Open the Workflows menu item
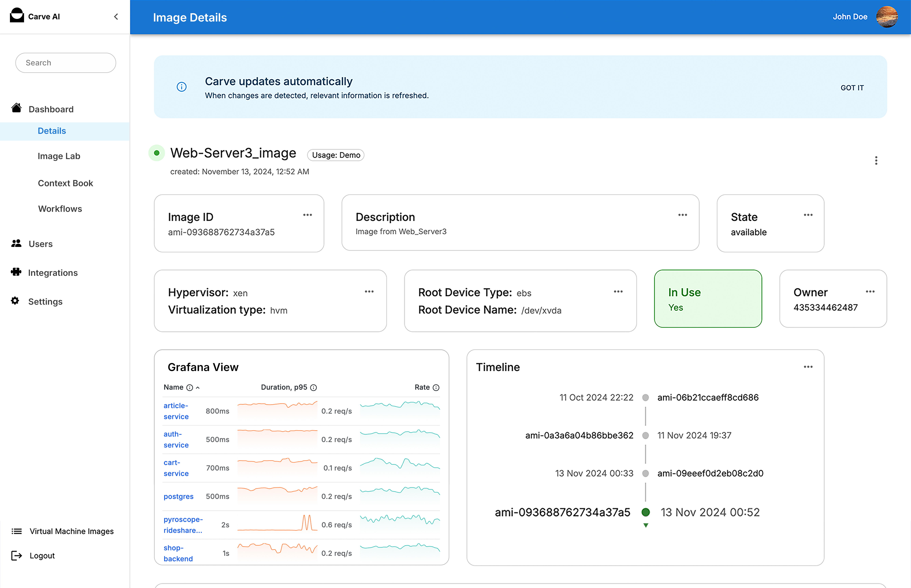911x588 pixels. pyautogui.click(x=60, y=209)
